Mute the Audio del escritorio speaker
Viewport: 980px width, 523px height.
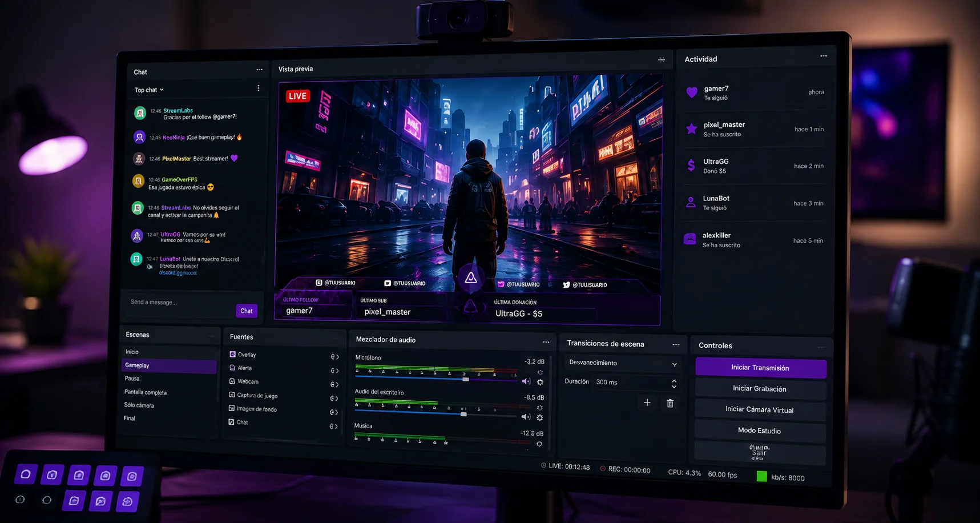(x=526, y=417)
